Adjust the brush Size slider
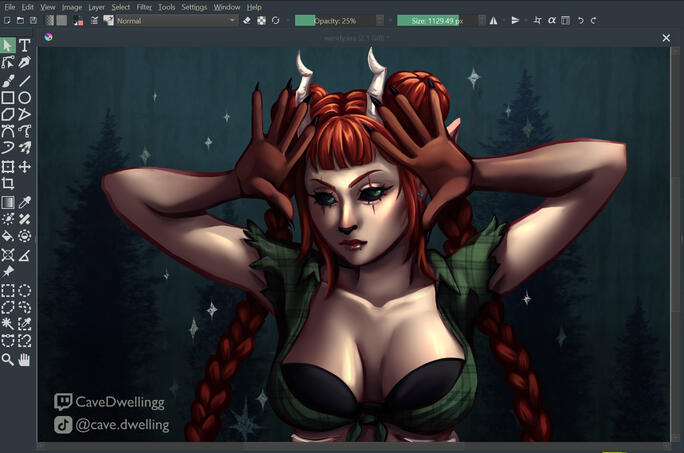Viewport: 684px width, 453px height. pyautogui.click(x=437, y=21)
